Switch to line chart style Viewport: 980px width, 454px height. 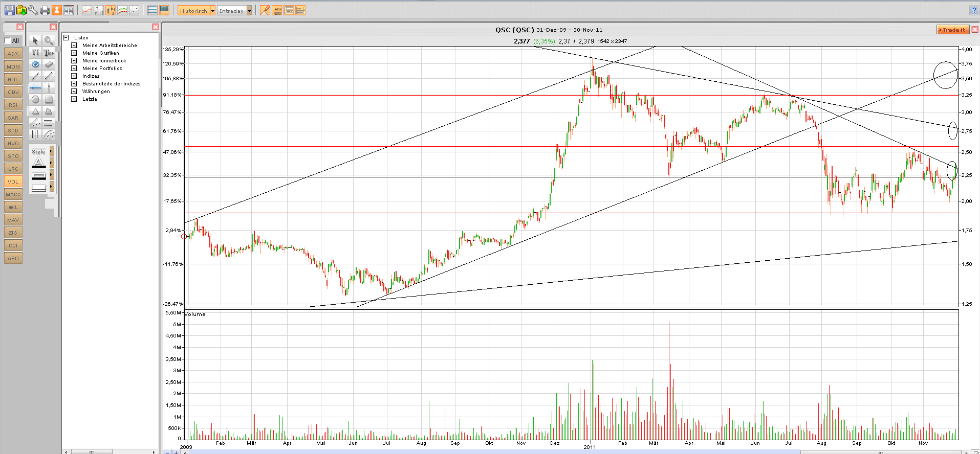tap(87, 10)
